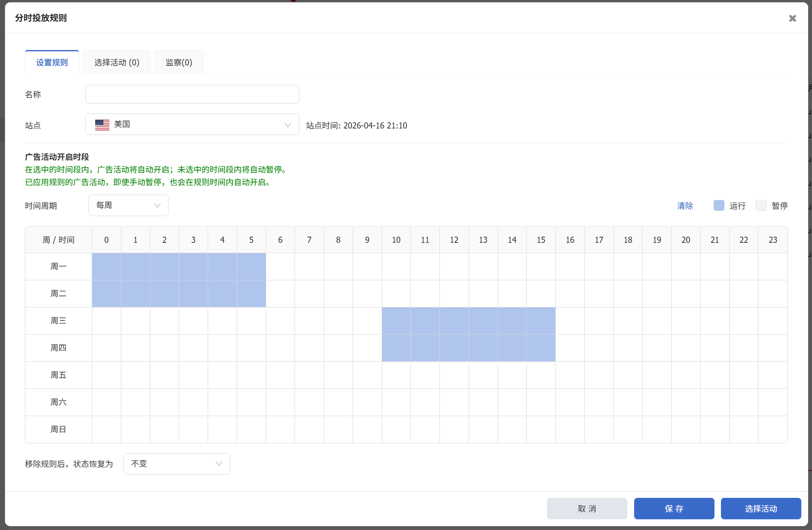Focus the 名称 input field
The image size is (812, 530).
[192, 94]
